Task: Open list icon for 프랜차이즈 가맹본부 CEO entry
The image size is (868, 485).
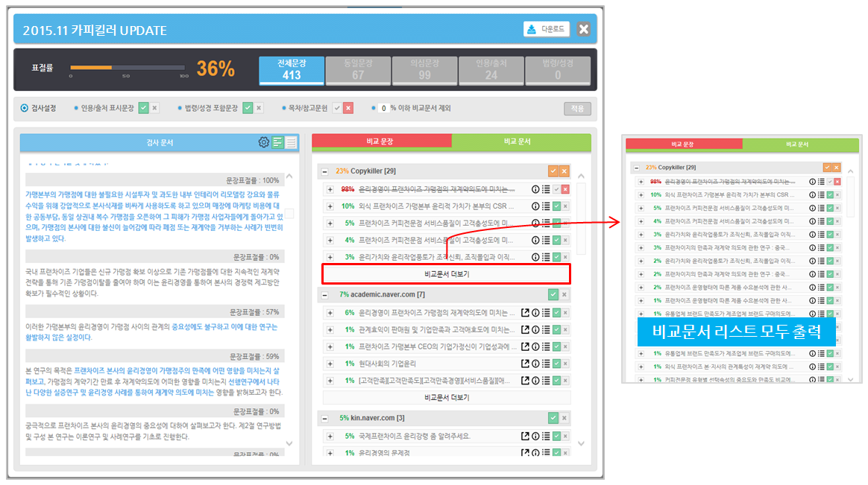Action: pyautogui.click(x=546, y=346)
